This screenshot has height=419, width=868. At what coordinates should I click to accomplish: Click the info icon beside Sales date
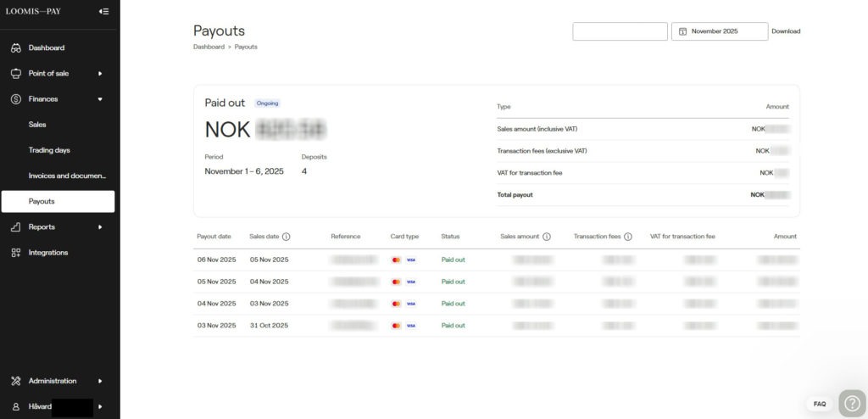286,237
